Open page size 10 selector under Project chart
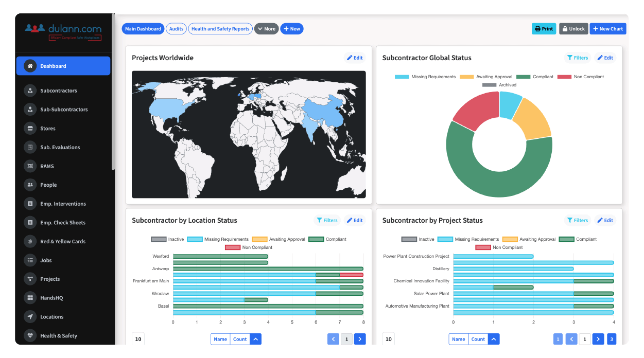644x358 pixels. coord(388,339)
